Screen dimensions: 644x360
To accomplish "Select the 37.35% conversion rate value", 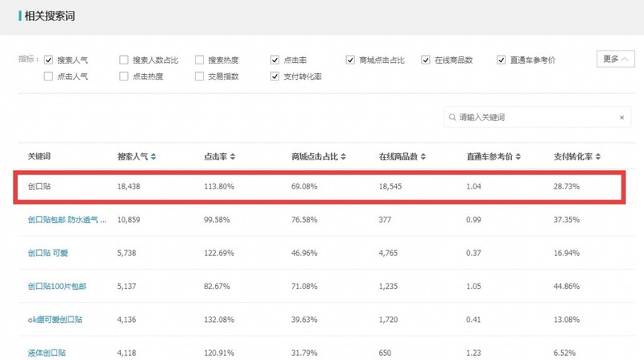I will (x=567, y=220).
